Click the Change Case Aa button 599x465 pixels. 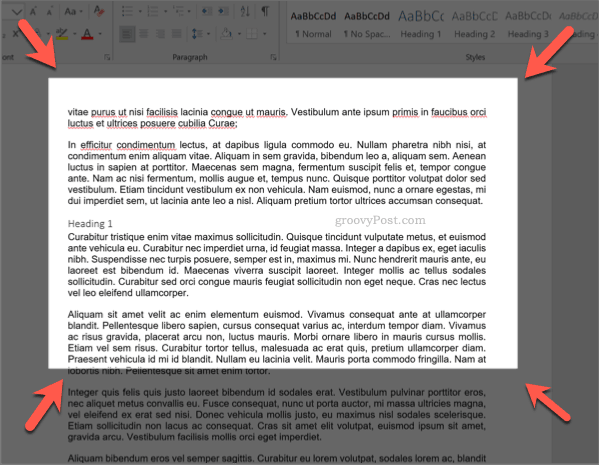[70, 11]
